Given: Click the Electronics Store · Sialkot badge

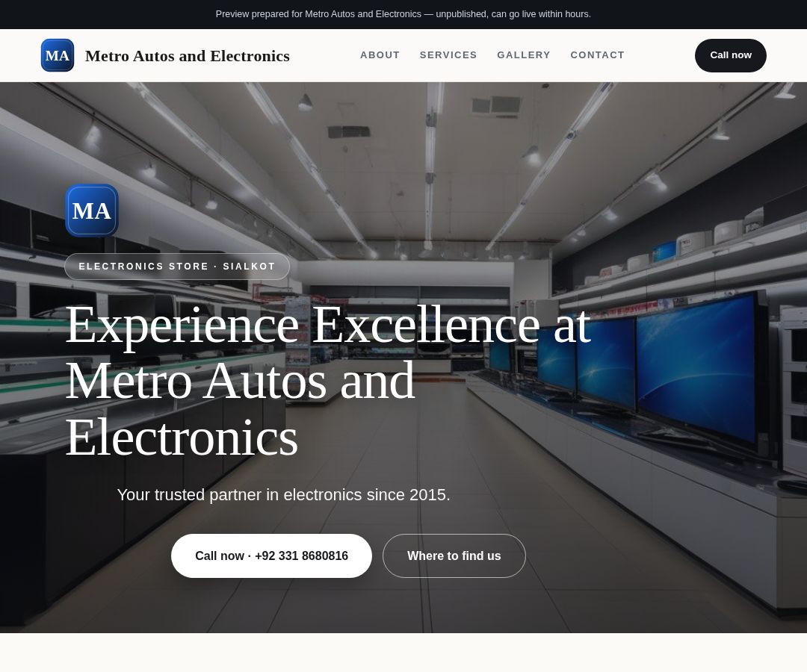Looking at the screenshot, I should (177, 267).
